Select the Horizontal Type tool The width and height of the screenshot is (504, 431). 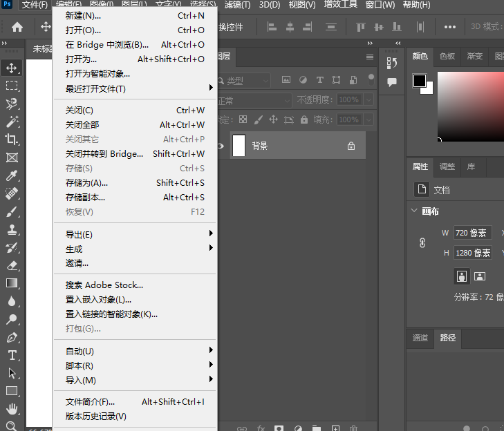coord(12,355)
